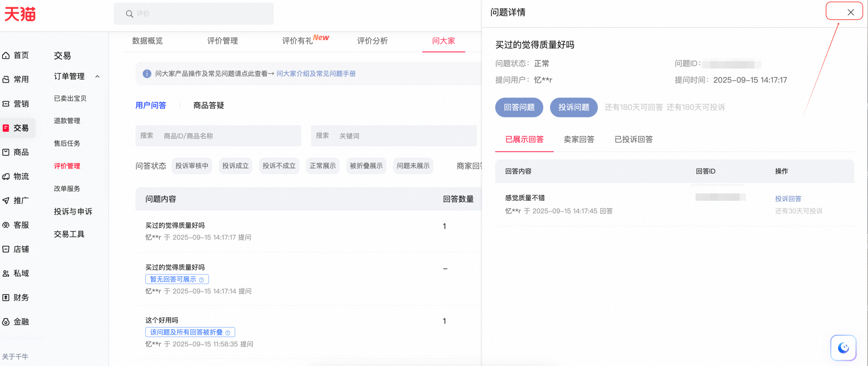Click the magnifier search icon in top bar
This screenshot has width=868, height=366.
129,14
